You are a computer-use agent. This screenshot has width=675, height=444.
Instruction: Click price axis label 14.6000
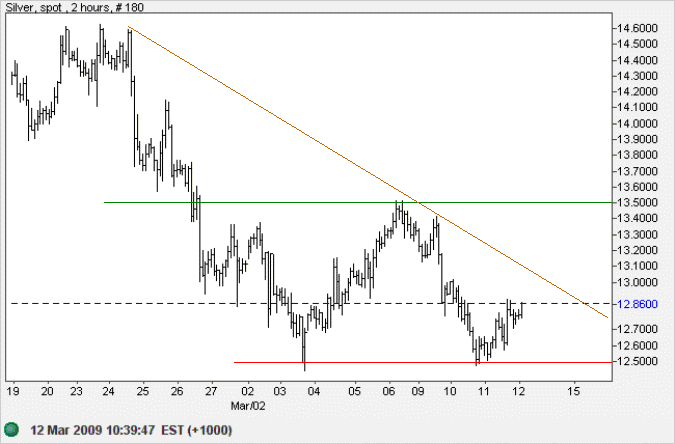tap(638, 28)
